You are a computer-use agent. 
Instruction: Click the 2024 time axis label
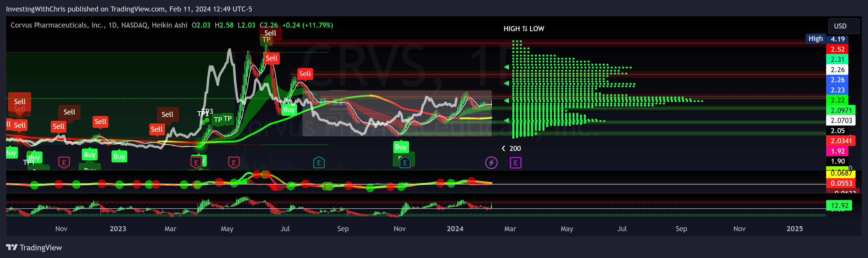(455, 229)
